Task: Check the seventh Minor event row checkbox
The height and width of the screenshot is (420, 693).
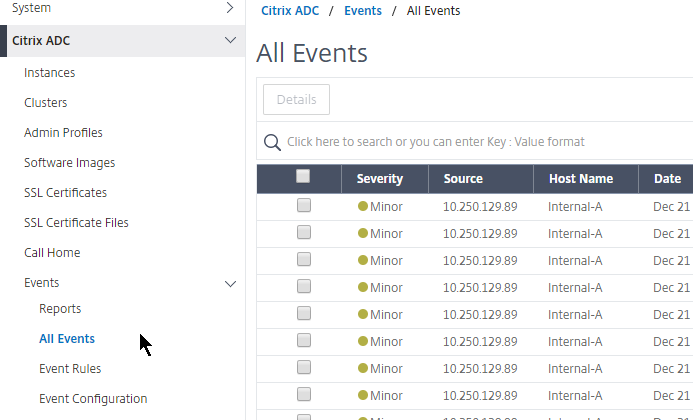Action: pyautogui.click(x=304, y=367)
